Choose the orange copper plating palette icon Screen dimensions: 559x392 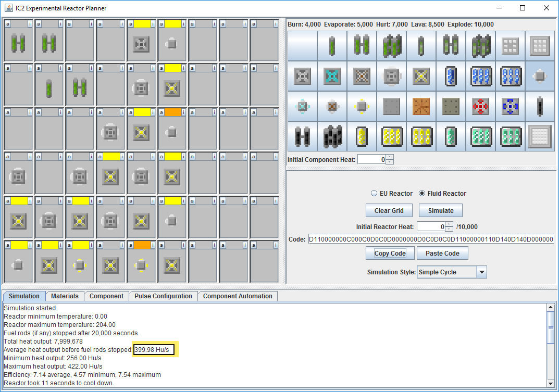click(x=421, y=107)
